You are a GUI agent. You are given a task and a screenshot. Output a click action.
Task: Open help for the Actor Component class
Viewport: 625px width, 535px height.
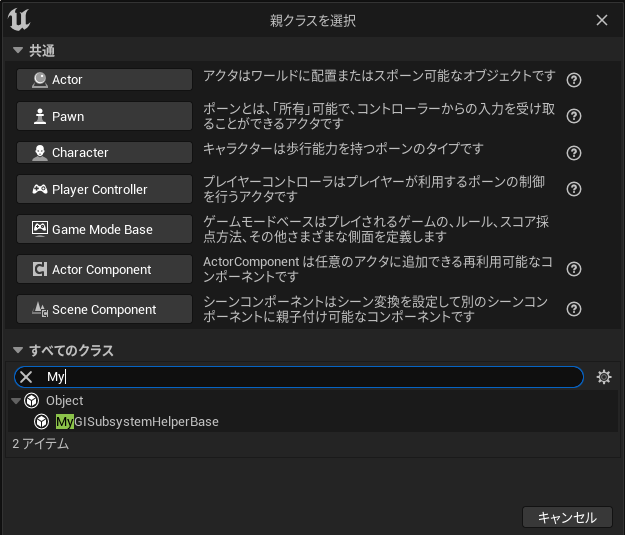point(574,269)
